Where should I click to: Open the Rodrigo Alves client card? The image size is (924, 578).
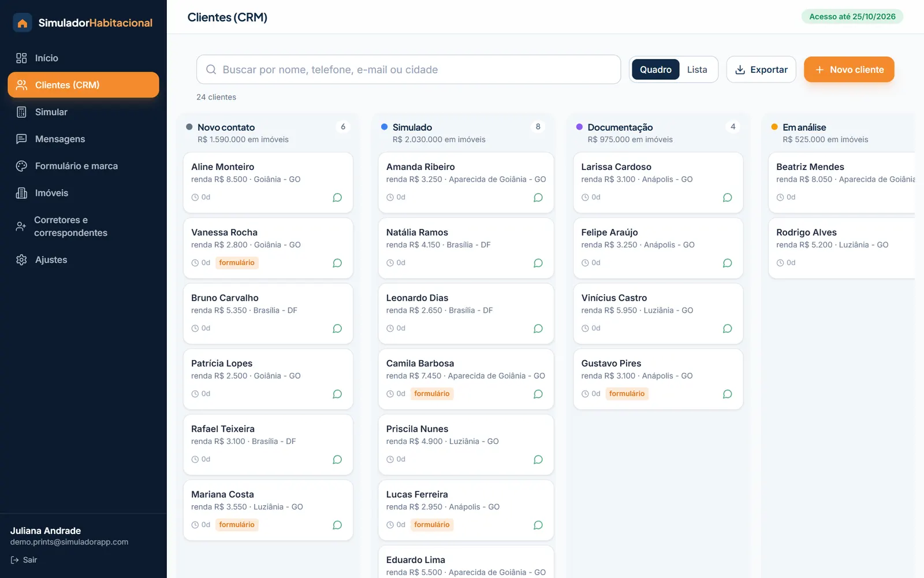point(842,248)
